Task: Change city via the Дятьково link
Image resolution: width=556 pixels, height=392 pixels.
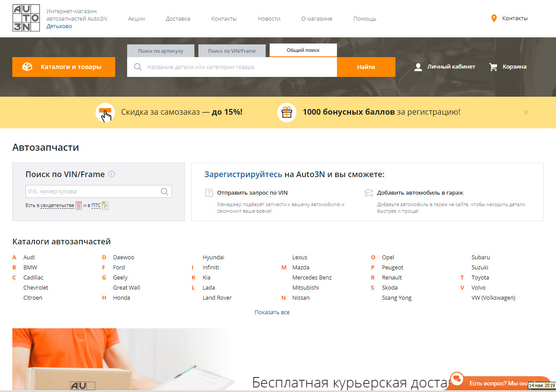Action: [59, 26]
